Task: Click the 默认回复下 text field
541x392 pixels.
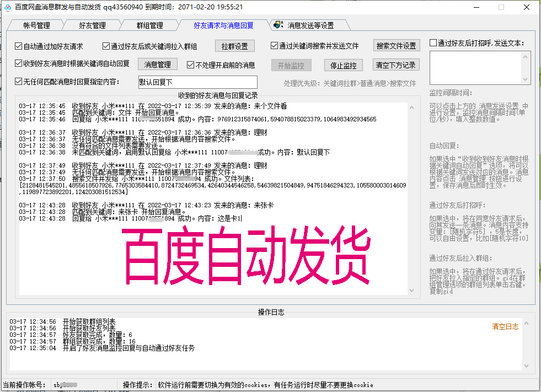Action: click(197, 82)
